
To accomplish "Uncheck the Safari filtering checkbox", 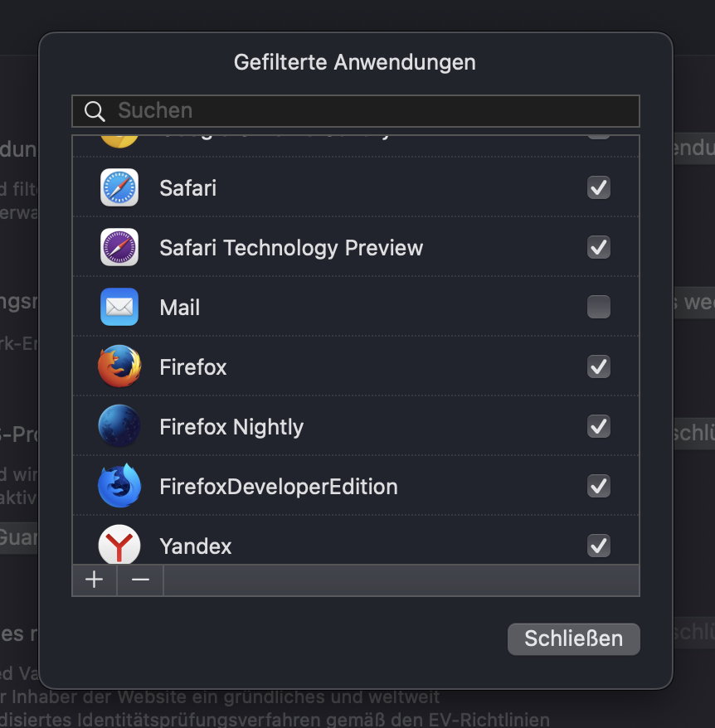I will (x=598, y=187).
